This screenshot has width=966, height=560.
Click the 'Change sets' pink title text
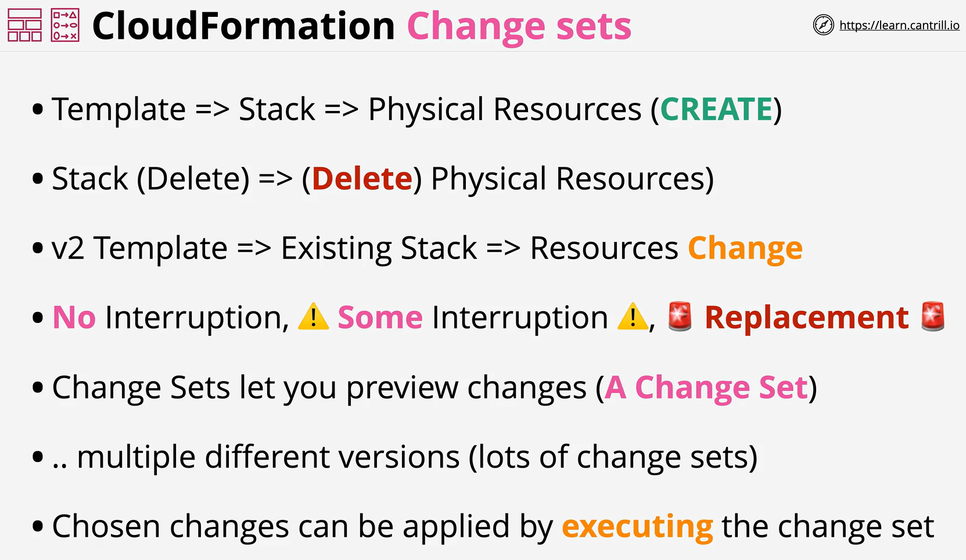[x=519, y=26]
